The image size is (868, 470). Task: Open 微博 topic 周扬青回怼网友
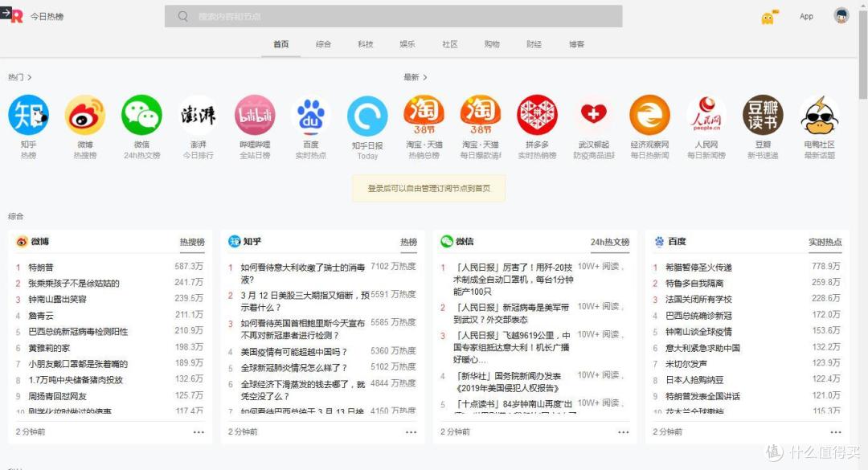pos(58,396)
